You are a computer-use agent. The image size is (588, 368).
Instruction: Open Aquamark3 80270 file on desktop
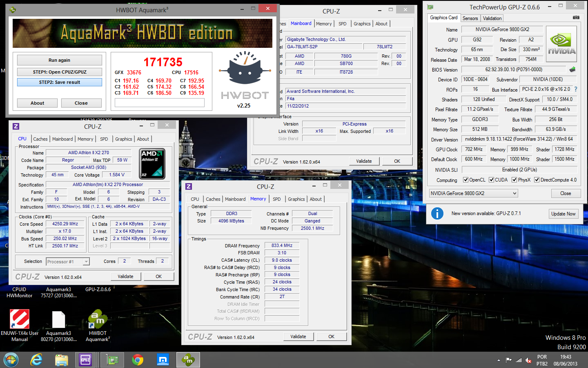58,326
